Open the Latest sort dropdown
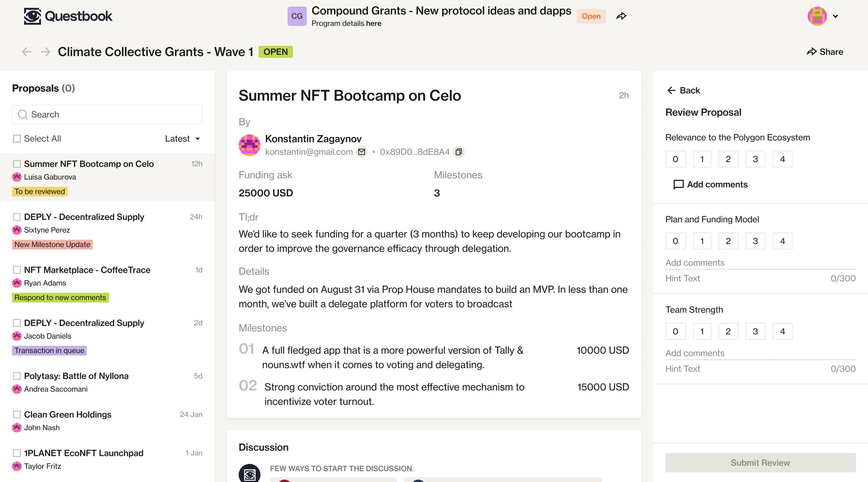This screenshot has height=482, width=868. coord(183,139)
